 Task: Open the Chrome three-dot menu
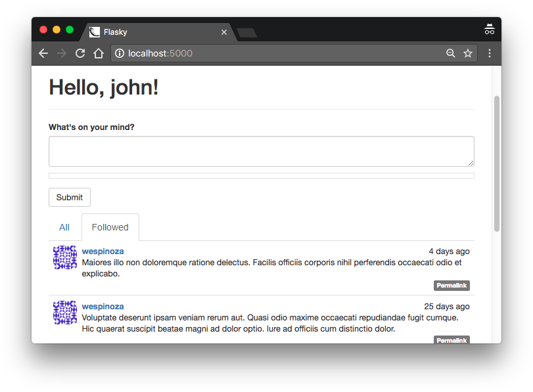490,53
